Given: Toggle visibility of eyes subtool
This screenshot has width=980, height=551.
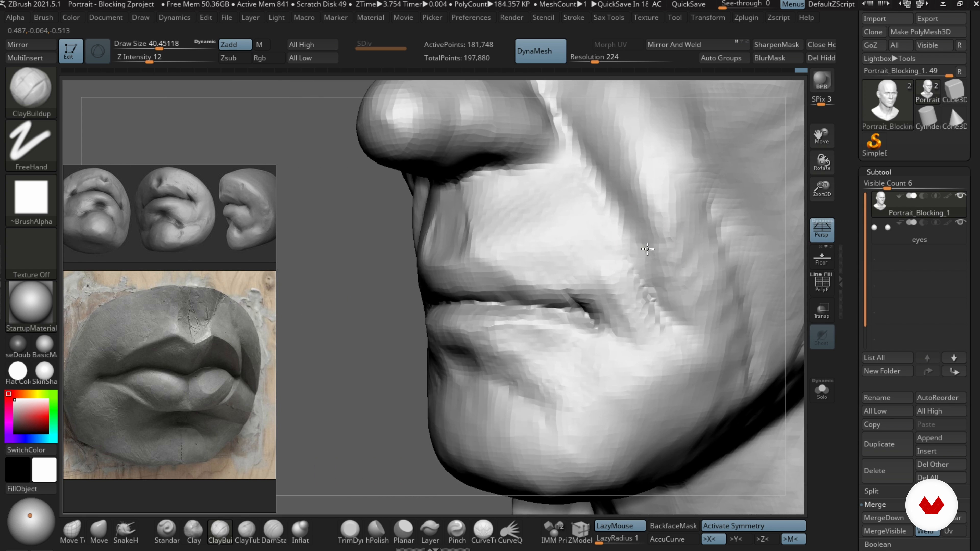Looking at the screenshot, I should (960, 222).
